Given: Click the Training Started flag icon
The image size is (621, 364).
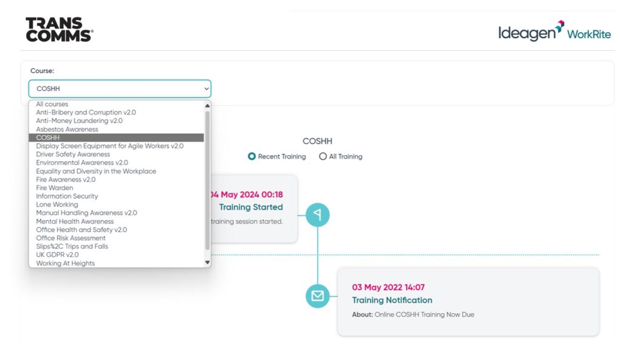Looking at the screenshot, I should [317, 215].
